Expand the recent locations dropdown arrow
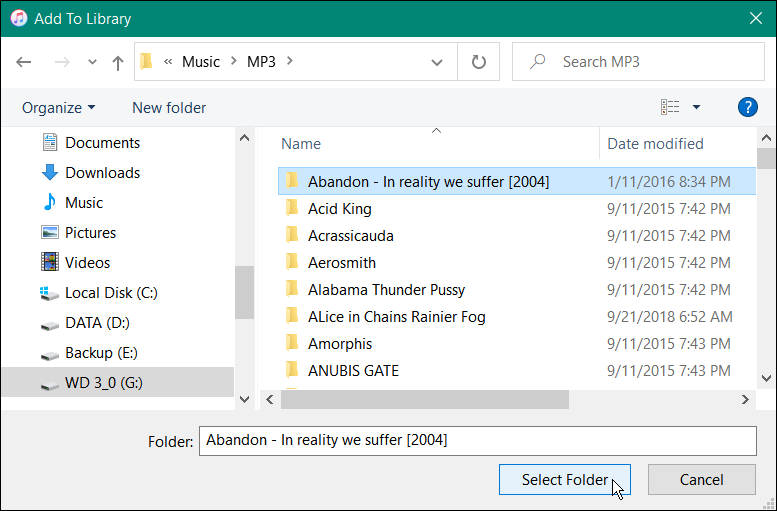777x511 pixels. (x=92, y=62)
